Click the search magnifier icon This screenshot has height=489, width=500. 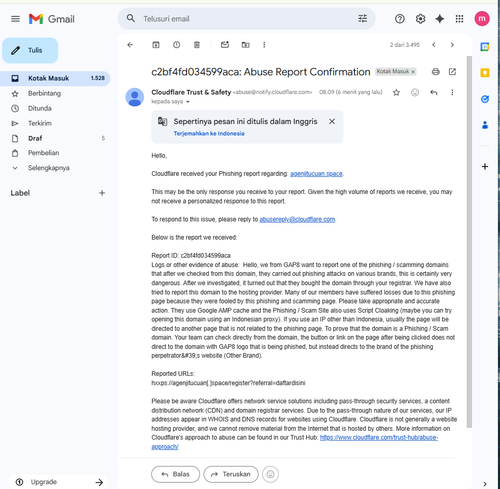click(x=131, y=18)
